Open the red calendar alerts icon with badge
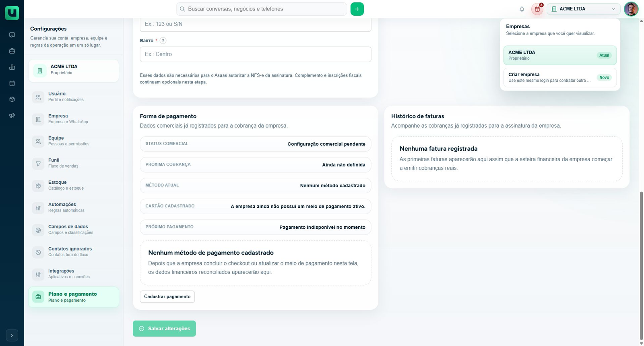Image resolution: width=644 pixels, height=346 pixels. [x=537, y=9]
